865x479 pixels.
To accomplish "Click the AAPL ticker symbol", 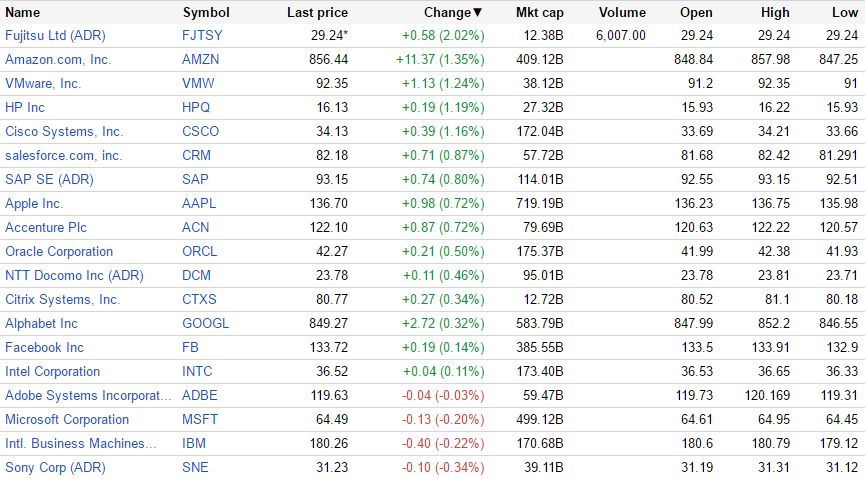I will coord(199,203).
